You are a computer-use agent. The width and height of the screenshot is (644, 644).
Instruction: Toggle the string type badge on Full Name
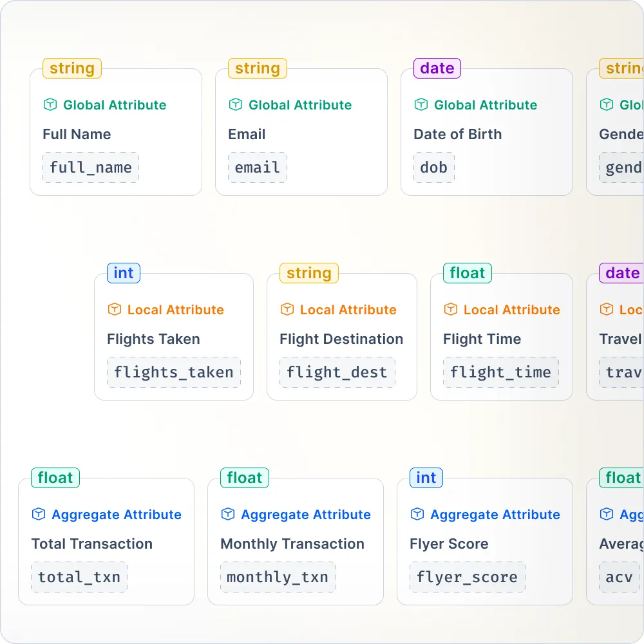pyautogui.click(x=71, y=68)
